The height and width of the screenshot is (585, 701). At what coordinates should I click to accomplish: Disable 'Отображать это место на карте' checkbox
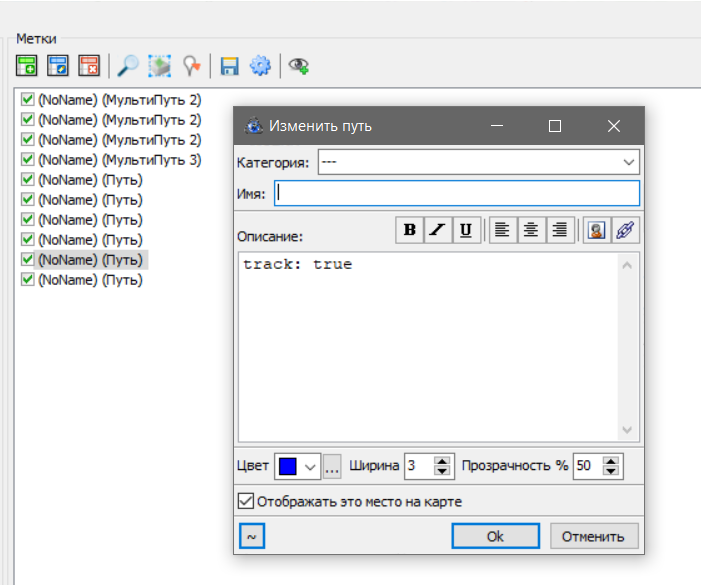pos(246,501)
